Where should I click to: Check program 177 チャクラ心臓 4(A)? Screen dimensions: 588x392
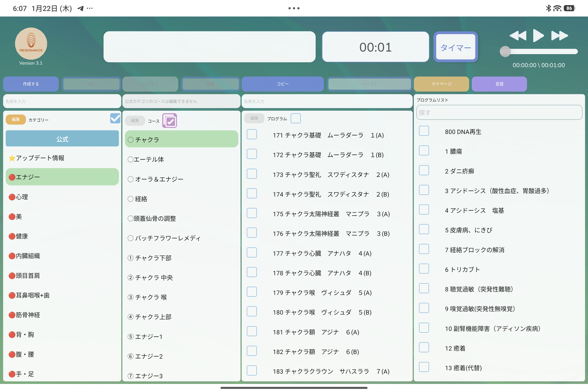coord(252,253)
